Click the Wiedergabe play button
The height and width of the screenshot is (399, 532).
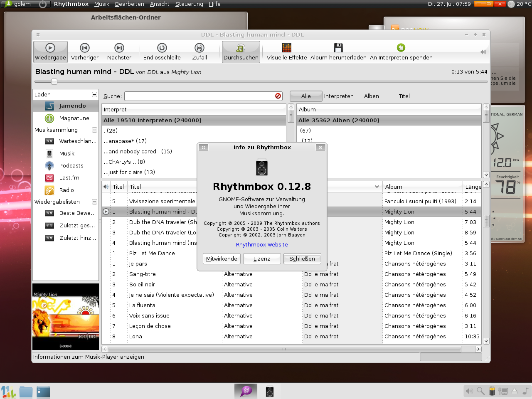point(50,52)
